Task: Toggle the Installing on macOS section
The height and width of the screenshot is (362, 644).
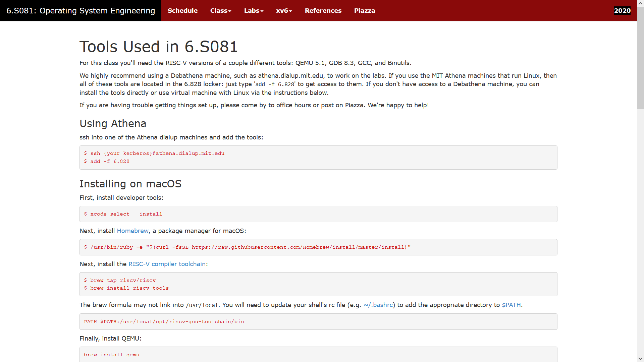Action: coord(130,183)
